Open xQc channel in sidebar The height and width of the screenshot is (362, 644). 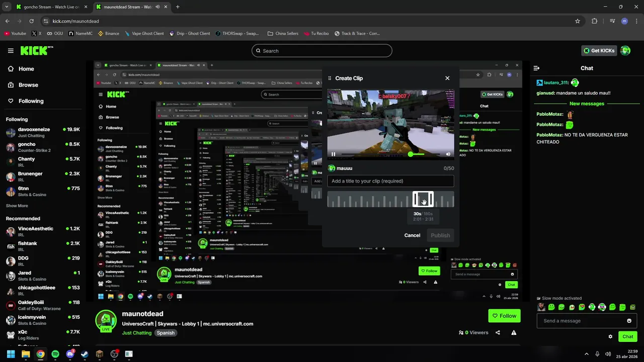(43, 335)
